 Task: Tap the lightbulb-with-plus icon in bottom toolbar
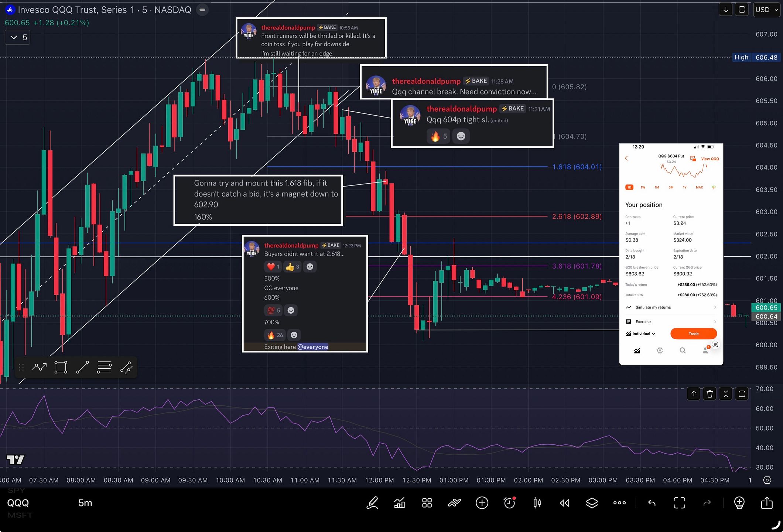(739, 503)
